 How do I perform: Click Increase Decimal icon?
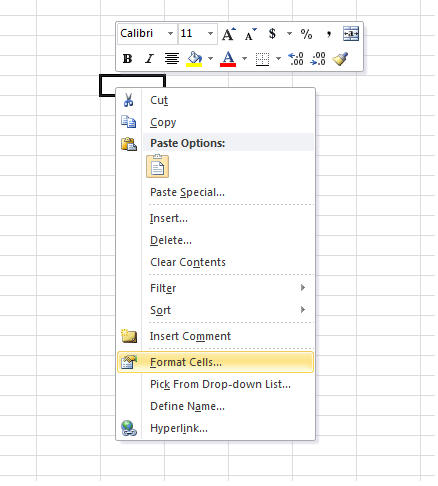(x=295, y=59)
